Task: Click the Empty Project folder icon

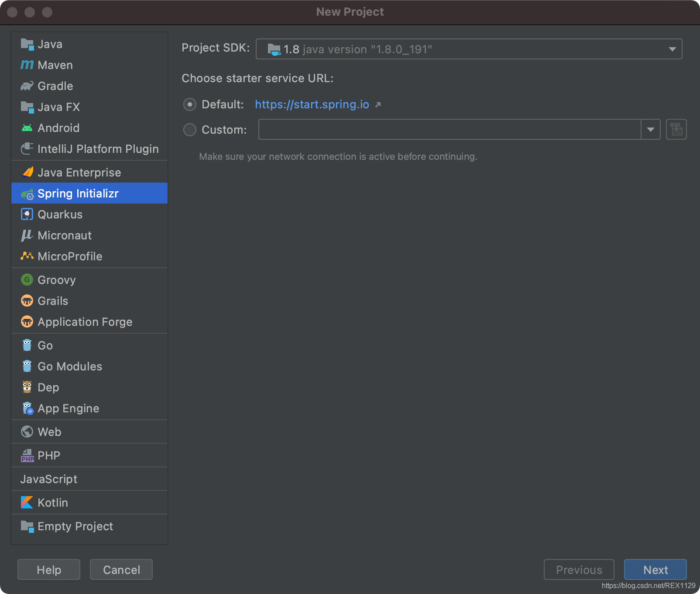Action: click(27, 526)
